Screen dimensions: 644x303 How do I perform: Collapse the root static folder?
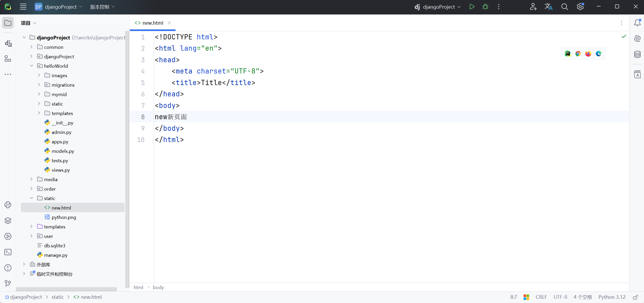(32, 198)
